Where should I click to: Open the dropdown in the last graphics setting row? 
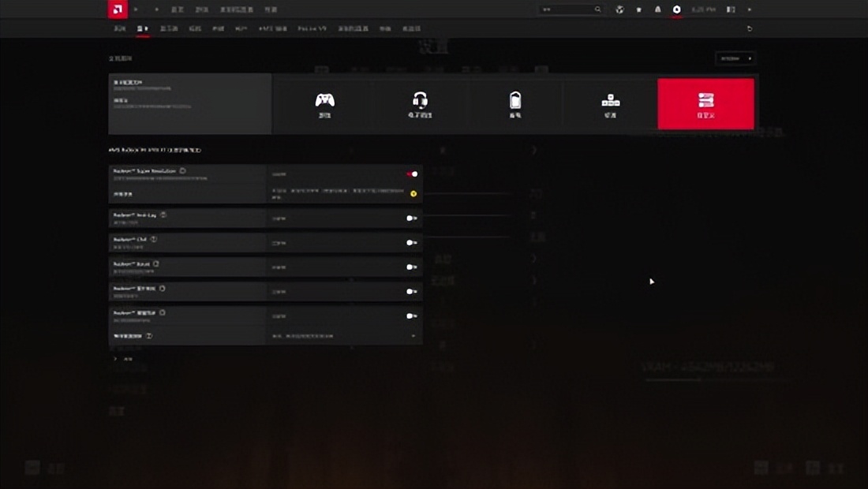click(413, 336)
